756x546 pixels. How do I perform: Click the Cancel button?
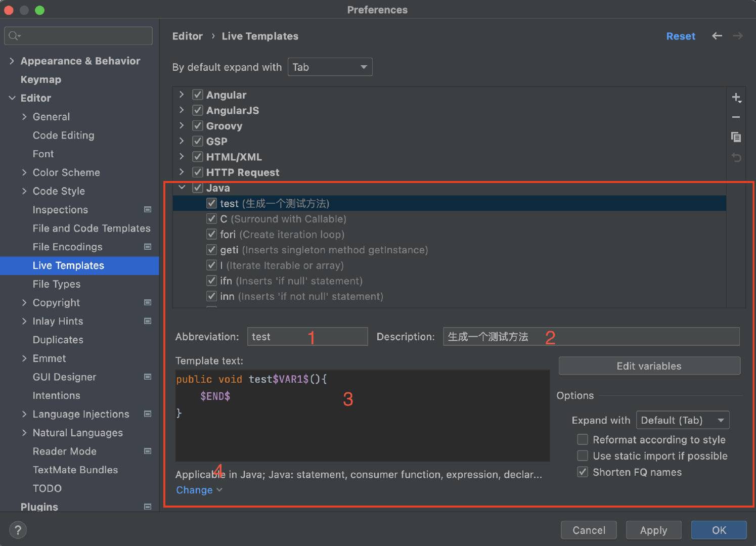(589, 530)
